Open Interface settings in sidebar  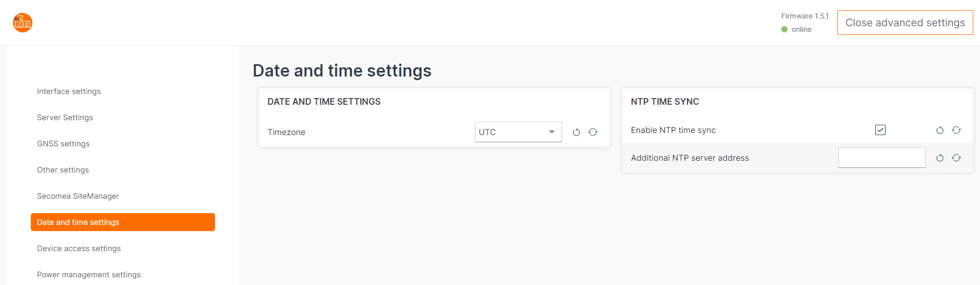(69, 91)
